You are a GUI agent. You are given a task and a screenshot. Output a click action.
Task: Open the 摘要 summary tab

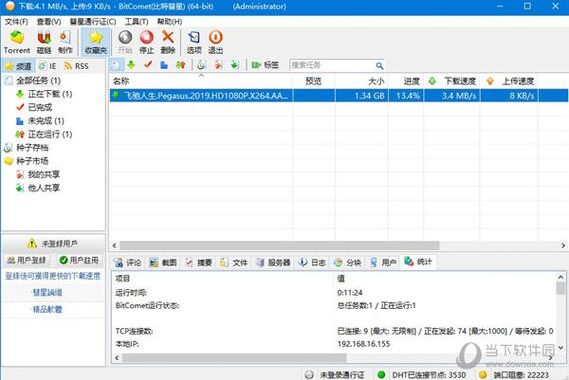pos(198,262)
